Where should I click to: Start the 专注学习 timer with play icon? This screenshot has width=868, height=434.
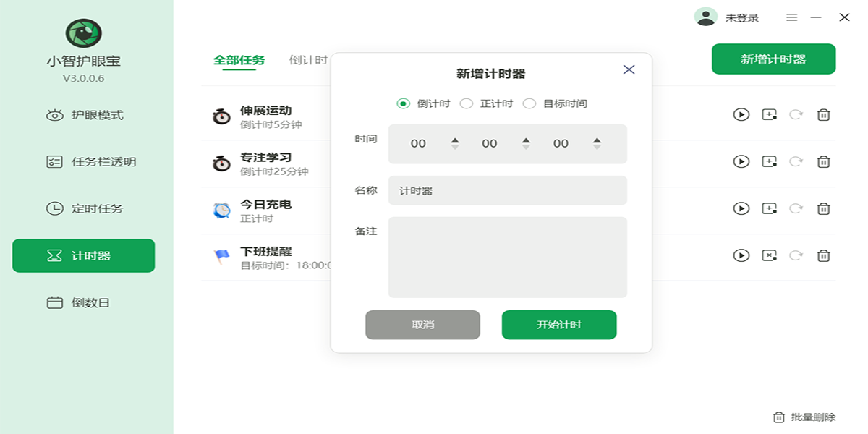click(x=741, y=161)
